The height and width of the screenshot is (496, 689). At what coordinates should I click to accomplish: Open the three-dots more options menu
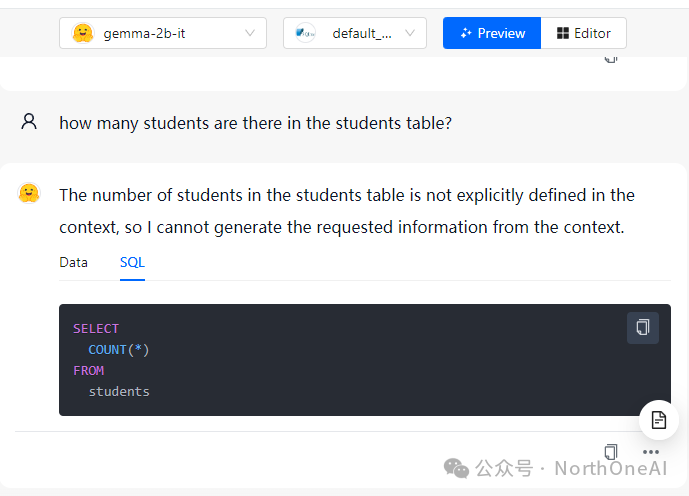point(651,452)
